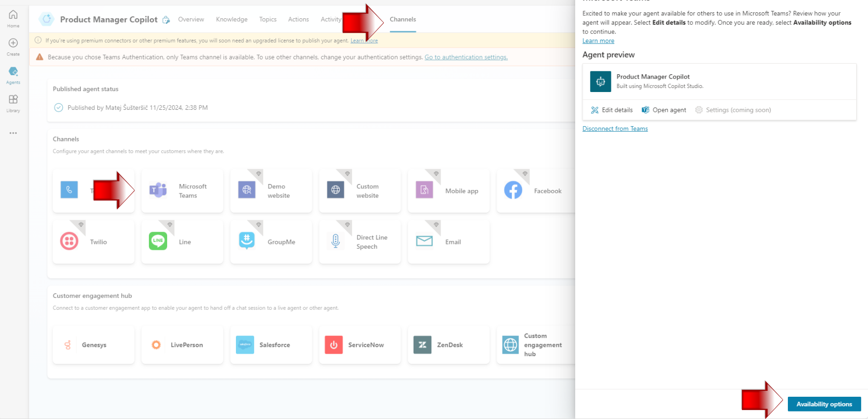868x419 pixels.
Task: Choose the GroupMe channel tile
Action: (x=271, y=242)
